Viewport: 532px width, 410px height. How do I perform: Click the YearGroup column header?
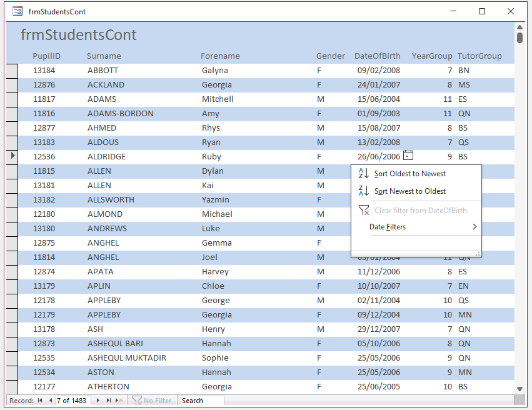tap(432, 56)
